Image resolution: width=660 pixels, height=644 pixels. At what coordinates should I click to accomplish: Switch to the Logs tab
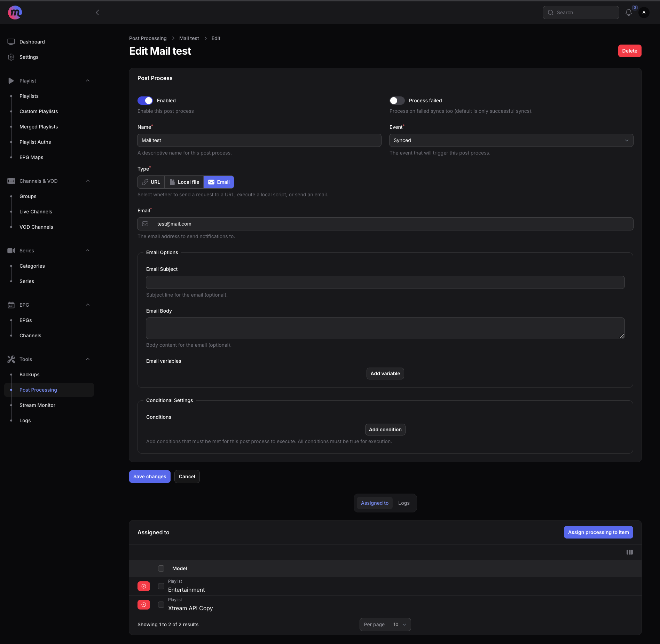(403, 503)
